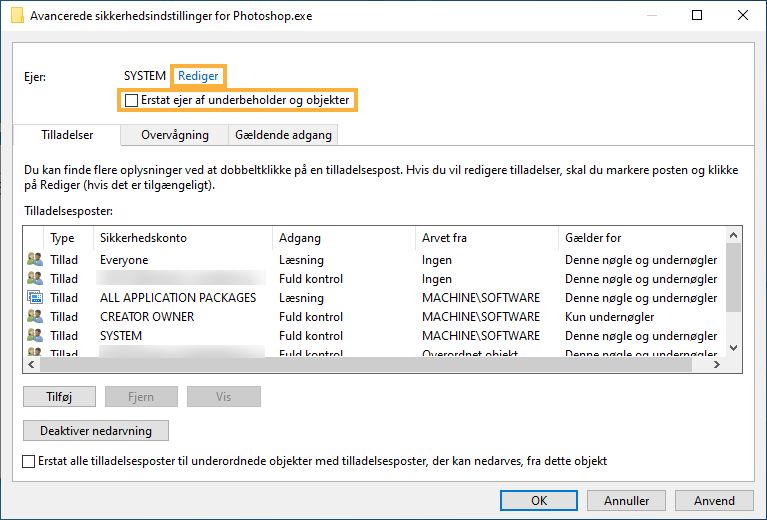This screenshot has height=520, width=767.
Task: Click the folder icon in the title bar
Action: coord(17,16)
